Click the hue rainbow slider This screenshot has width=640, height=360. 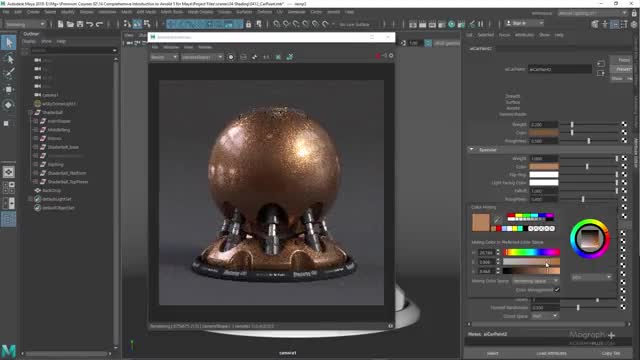531,253
